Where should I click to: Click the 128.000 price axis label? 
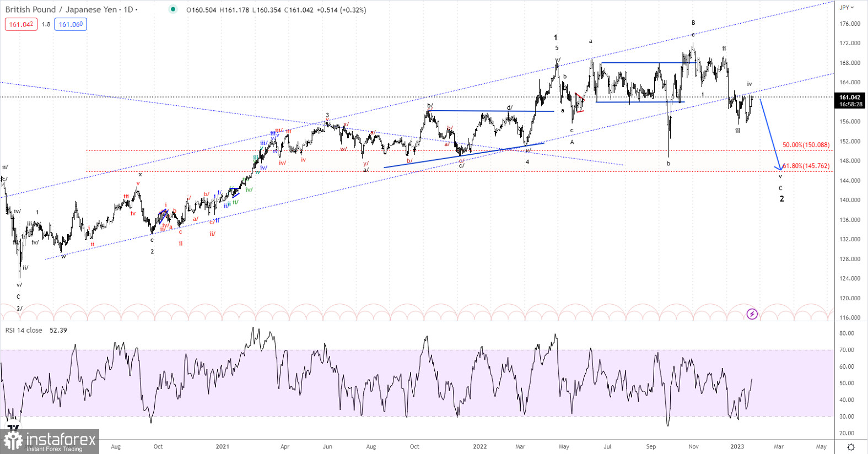click(850, 259)
